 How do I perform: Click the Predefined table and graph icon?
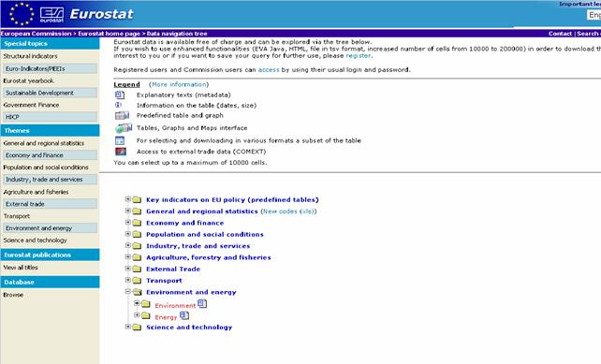coord(122,115)
